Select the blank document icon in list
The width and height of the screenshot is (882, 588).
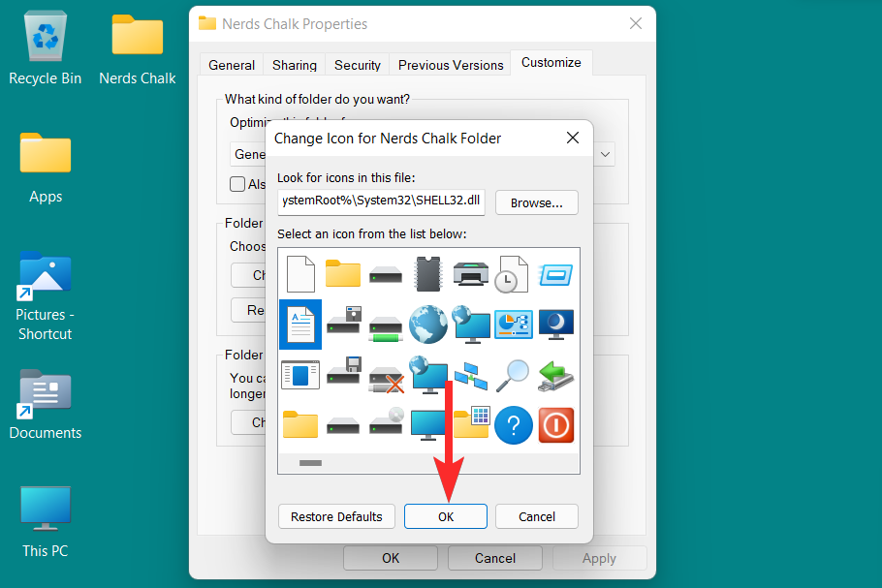coord(300,274)
